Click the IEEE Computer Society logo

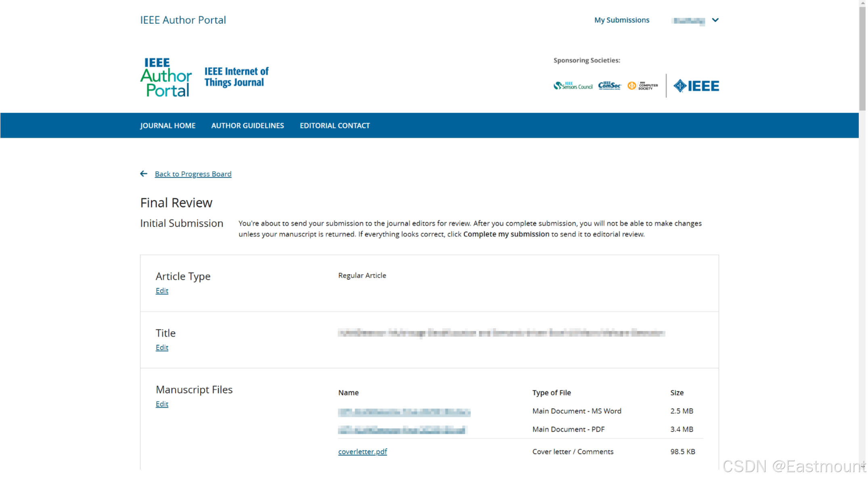point(643,86)
